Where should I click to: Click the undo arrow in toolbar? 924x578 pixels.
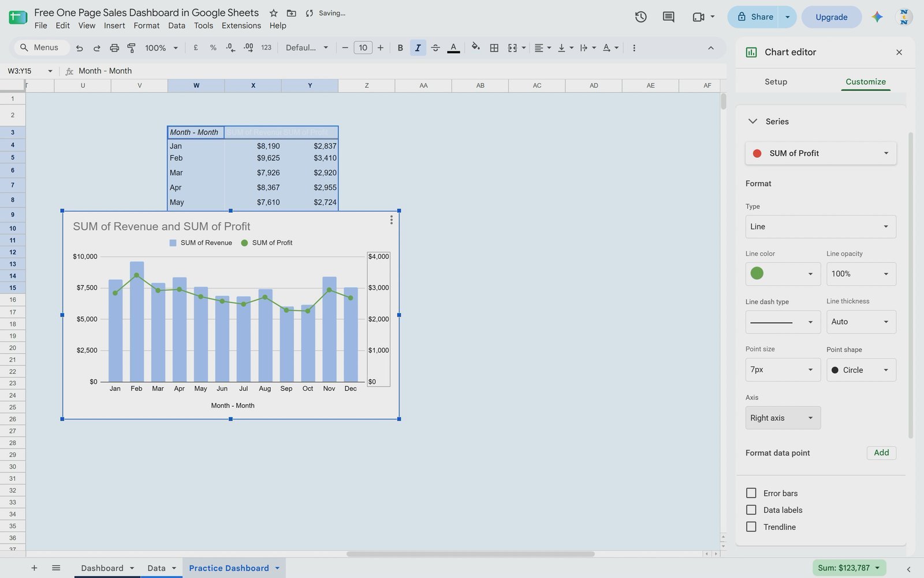[80, 48]
